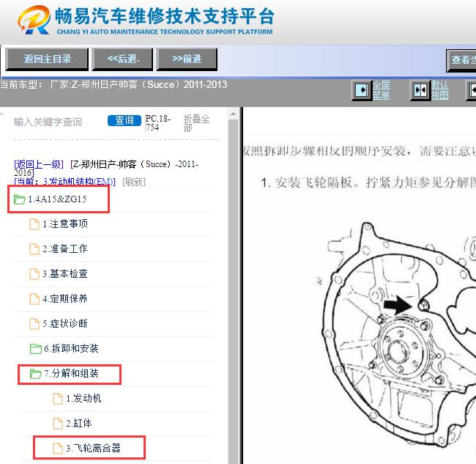Open the 5.症状诊断 document
Image resolution: width=476 pixels, height=464 pixels.
(65, 323)
